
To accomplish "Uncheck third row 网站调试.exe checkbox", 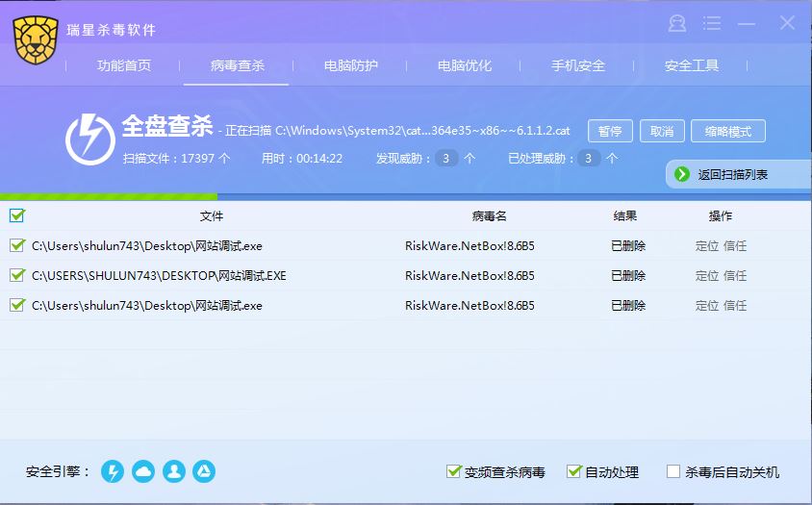I will [17, 305].
